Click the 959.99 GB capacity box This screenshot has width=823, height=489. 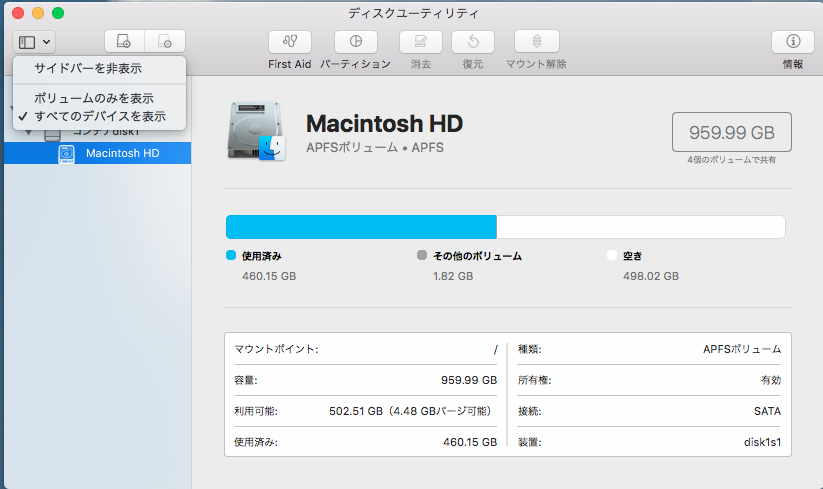coord(732,132)
